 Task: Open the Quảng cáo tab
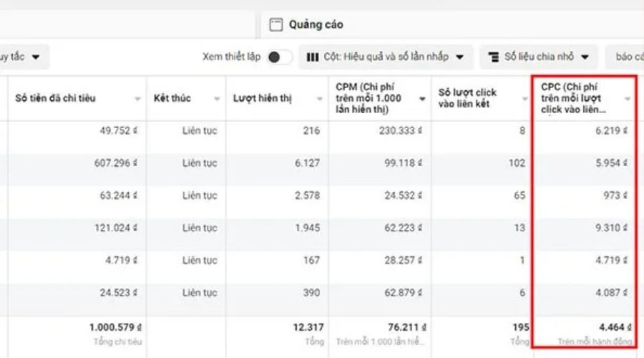(x=452, y=24)
